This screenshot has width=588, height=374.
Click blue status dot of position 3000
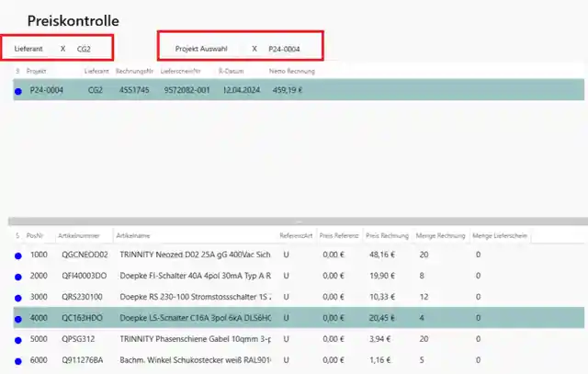18,298
